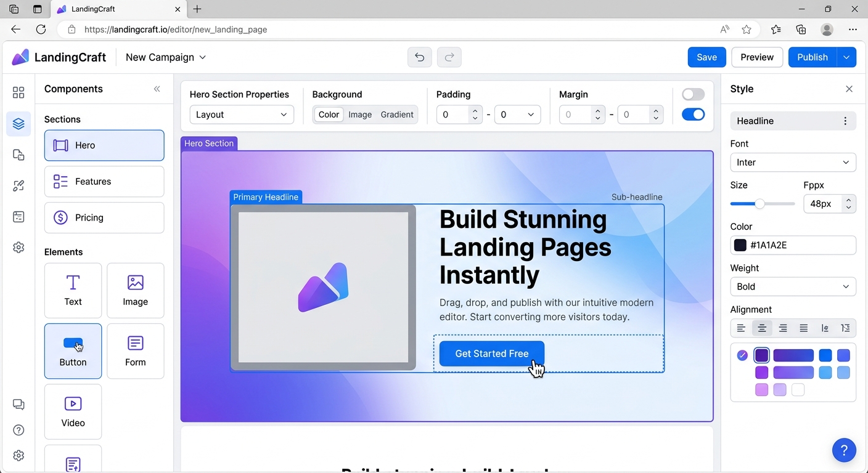The image size is (868, 473).
Task: Align headline text center
Action: click(762, 328)
